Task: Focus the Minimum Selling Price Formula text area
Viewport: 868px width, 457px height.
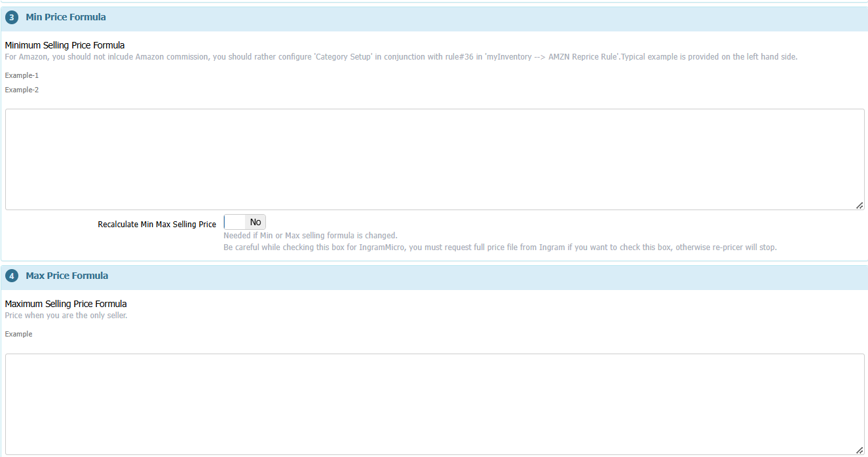Action: pos(434,159)
